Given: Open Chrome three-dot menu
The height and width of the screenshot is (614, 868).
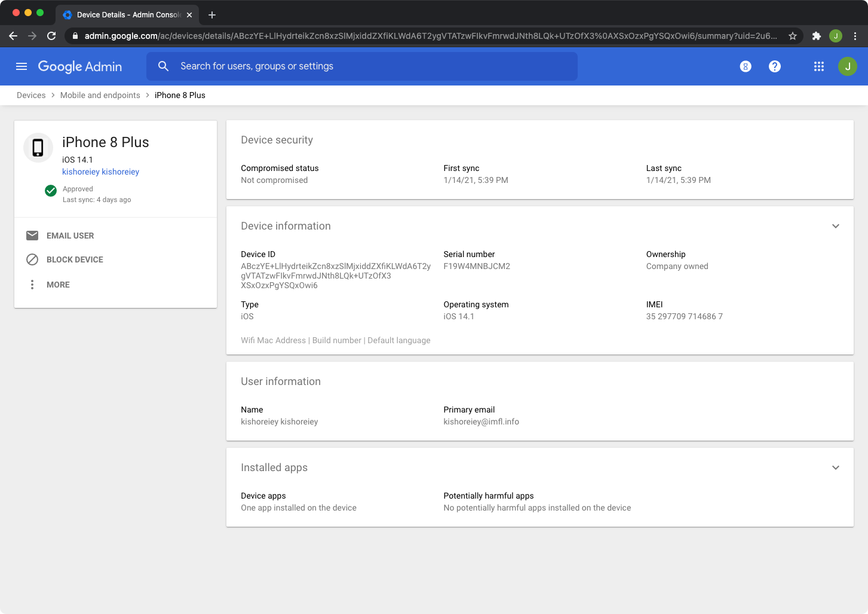Looking at the screenshot, I should tap(855, 36).
